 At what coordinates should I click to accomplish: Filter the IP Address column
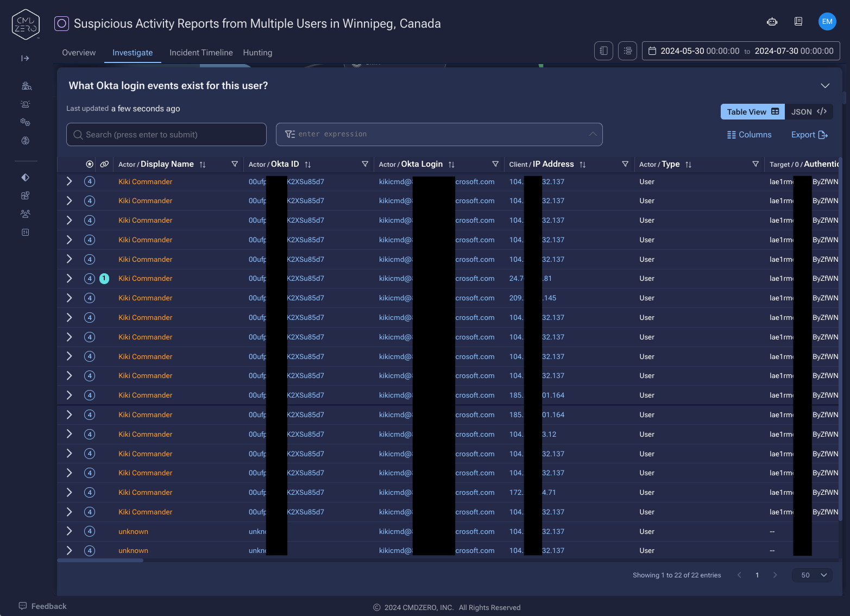pyautogui.click(x=625, y=164)
